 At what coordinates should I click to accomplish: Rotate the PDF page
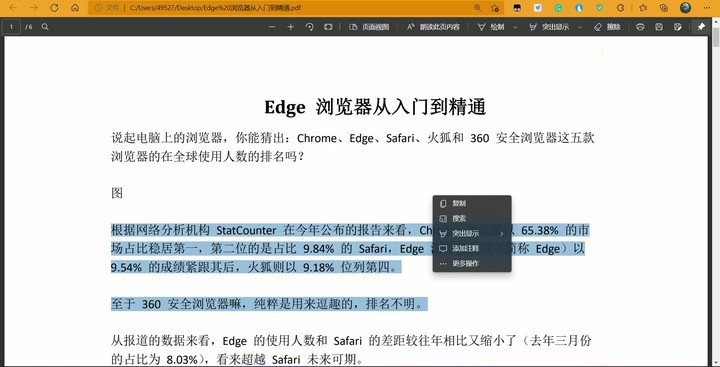[309, 27]
